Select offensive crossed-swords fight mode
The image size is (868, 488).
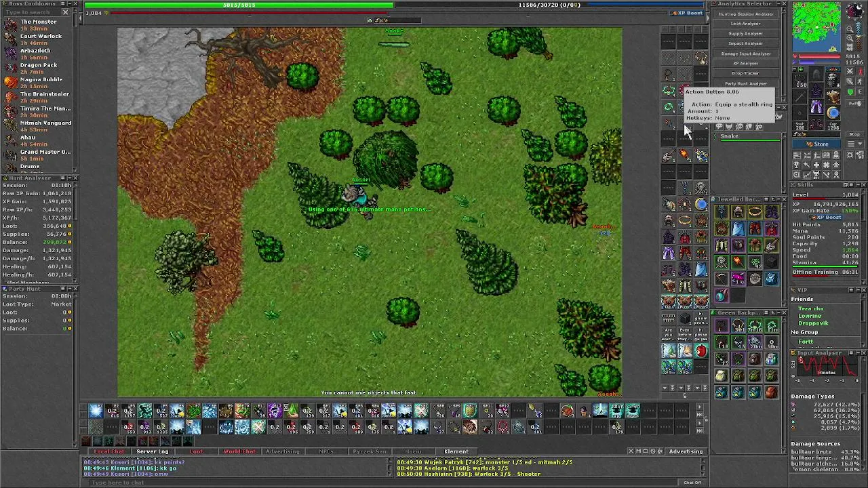pos(850,71)
